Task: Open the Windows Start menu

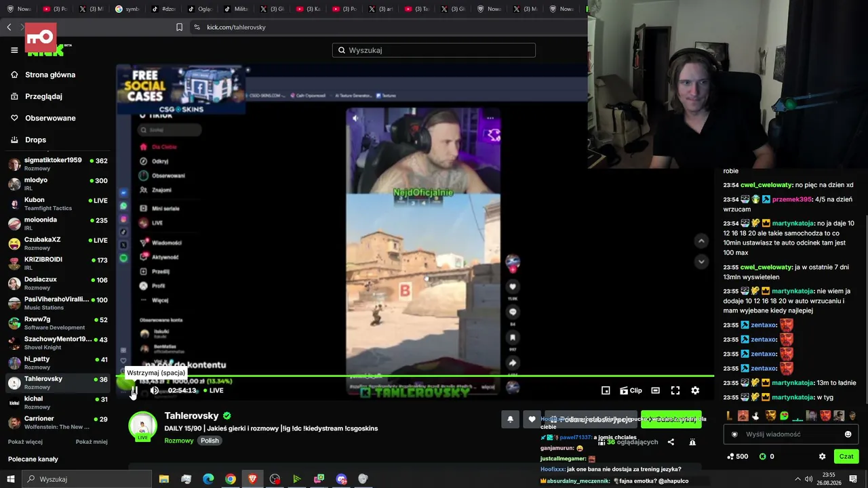Action: [x=11, y=479]
